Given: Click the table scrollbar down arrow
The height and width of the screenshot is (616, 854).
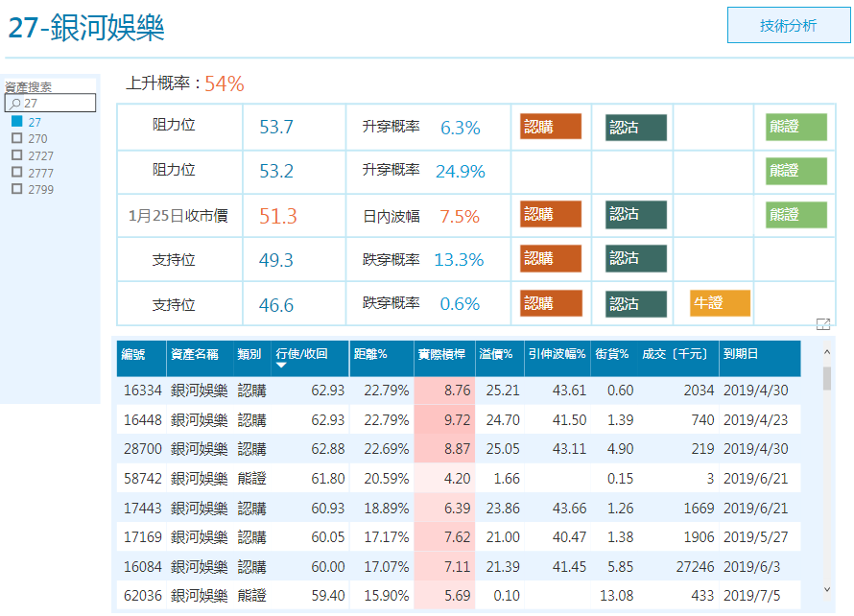Looking at the screenshot, I should [827, 589].
